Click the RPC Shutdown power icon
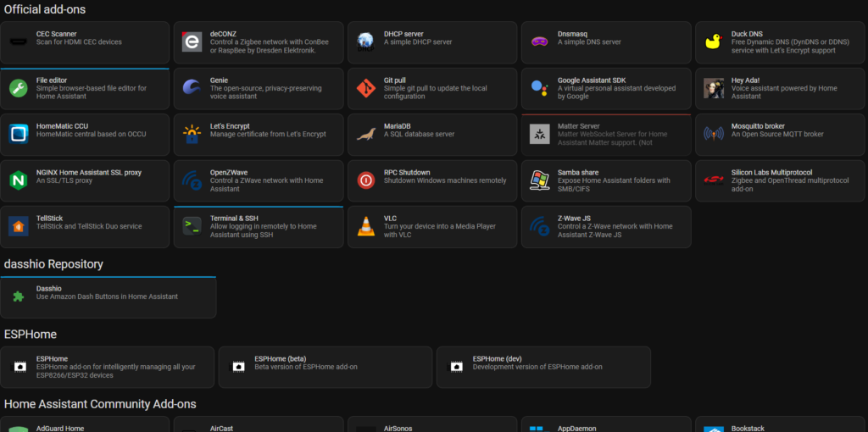 click(366, 180)
